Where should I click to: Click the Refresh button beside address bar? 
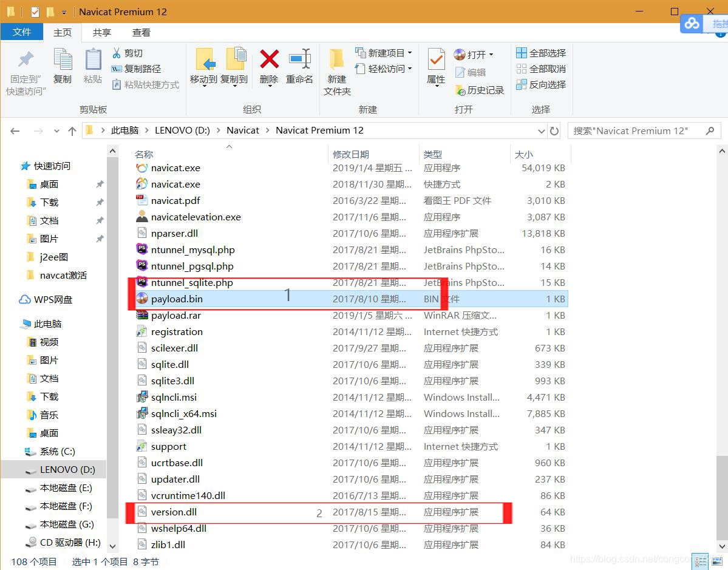554,131
